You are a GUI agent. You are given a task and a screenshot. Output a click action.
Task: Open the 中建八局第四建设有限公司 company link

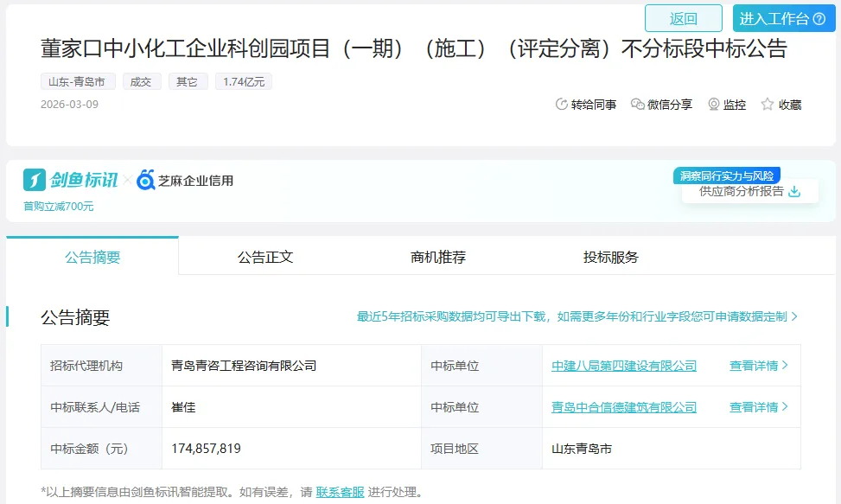tap(624, 366)
